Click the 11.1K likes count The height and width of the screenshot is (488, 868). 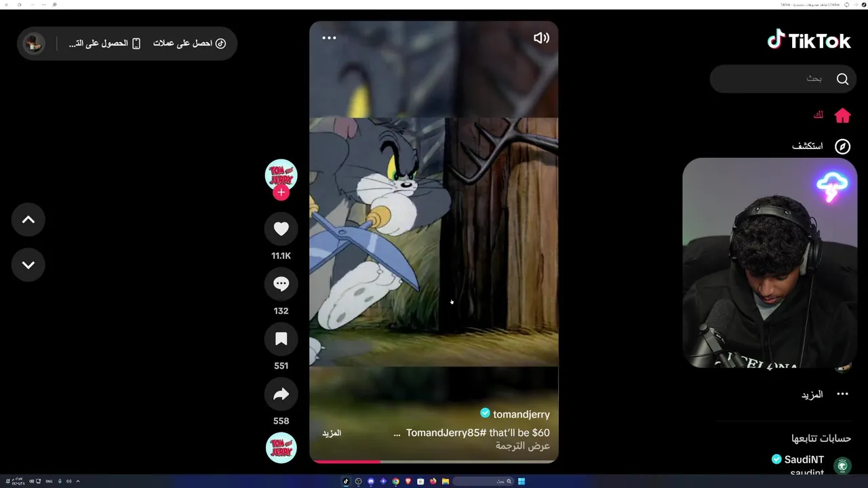click(x=281, y=256)
